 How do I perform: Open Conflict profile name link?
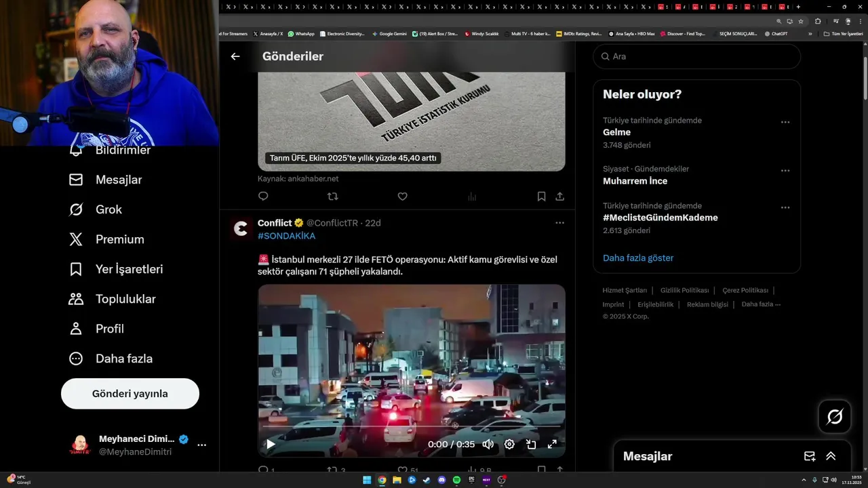click(275, 223)
